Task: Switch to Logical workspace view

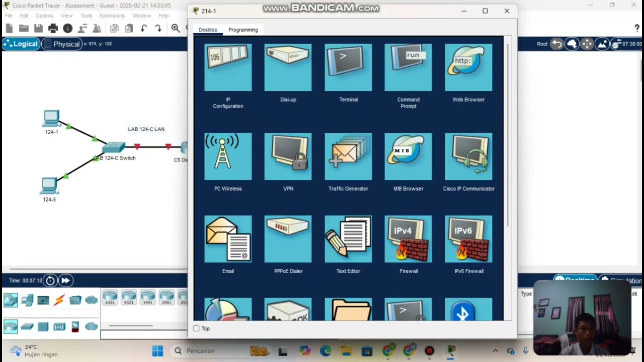Action: coord(21,44)
